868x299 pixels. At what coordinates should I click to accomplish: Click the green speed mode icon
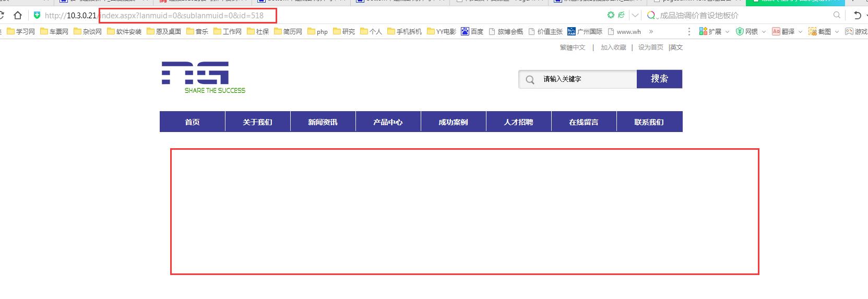click(611, 16)
